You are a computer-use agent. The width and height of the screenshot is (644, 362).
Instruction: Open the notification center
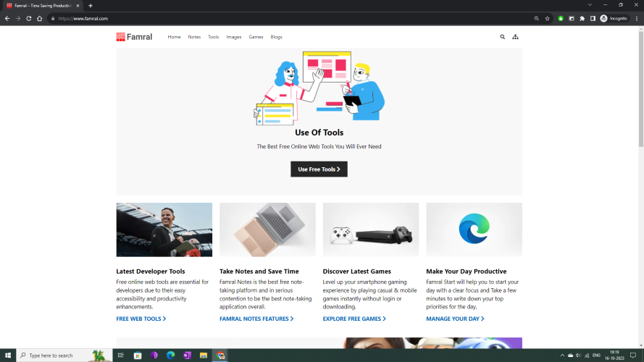click(x=633, y=355)
